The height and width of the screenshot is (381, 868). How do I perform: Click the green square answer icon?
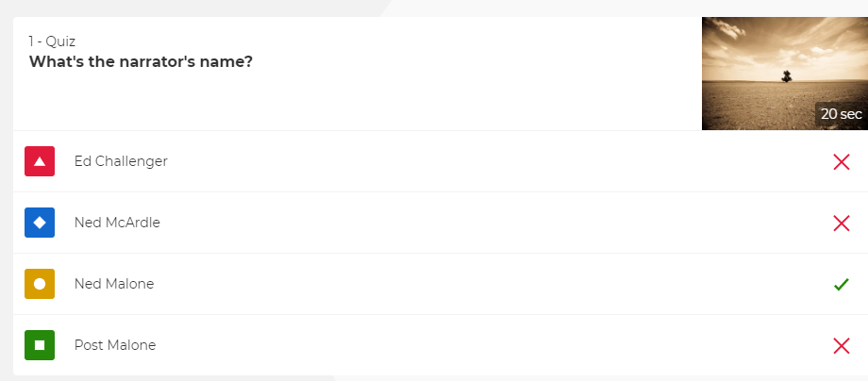[40, 345]
